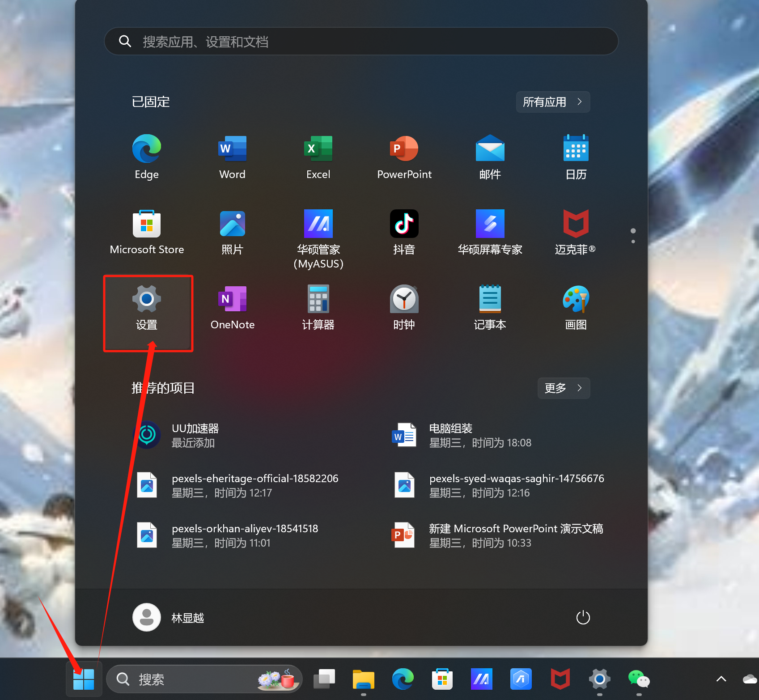The image size is (759, 700).
Task: Open the 电脑组装 Word document
Action: pos(461,435)
